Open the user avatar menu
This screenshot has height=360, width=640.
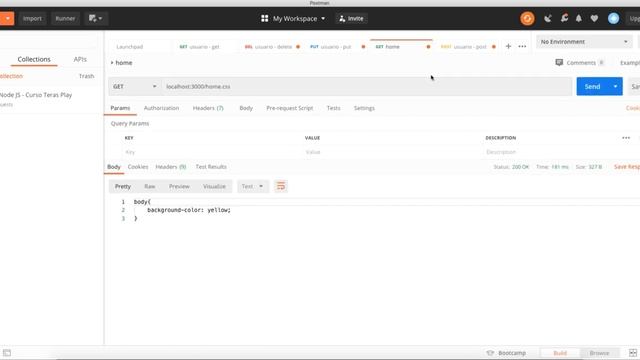613,18
